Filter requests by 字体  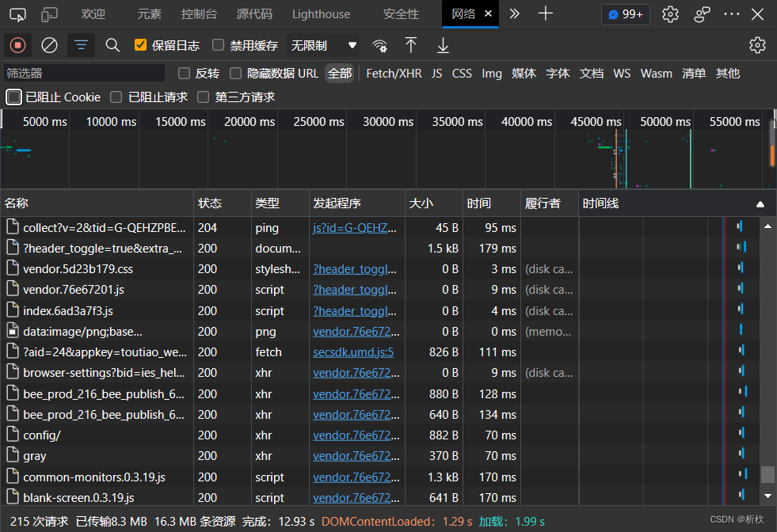point(558,74)
